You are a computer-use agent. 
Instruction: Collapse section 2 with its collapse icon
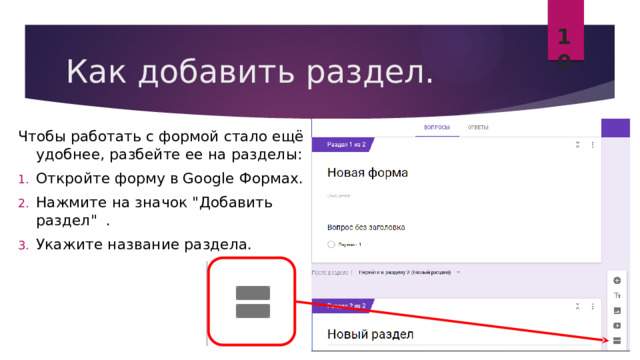click(x=578, y=306)
